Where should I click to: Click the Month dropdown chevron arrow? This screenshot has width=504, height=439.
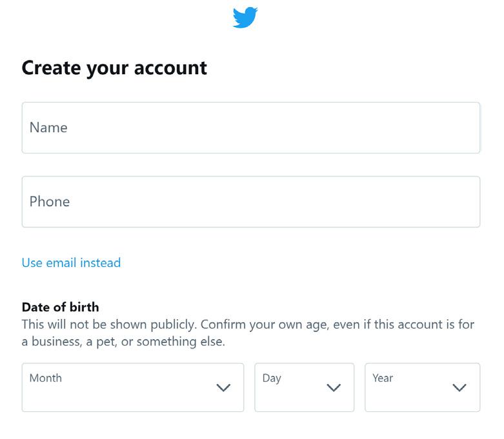[x=223, y=387]
